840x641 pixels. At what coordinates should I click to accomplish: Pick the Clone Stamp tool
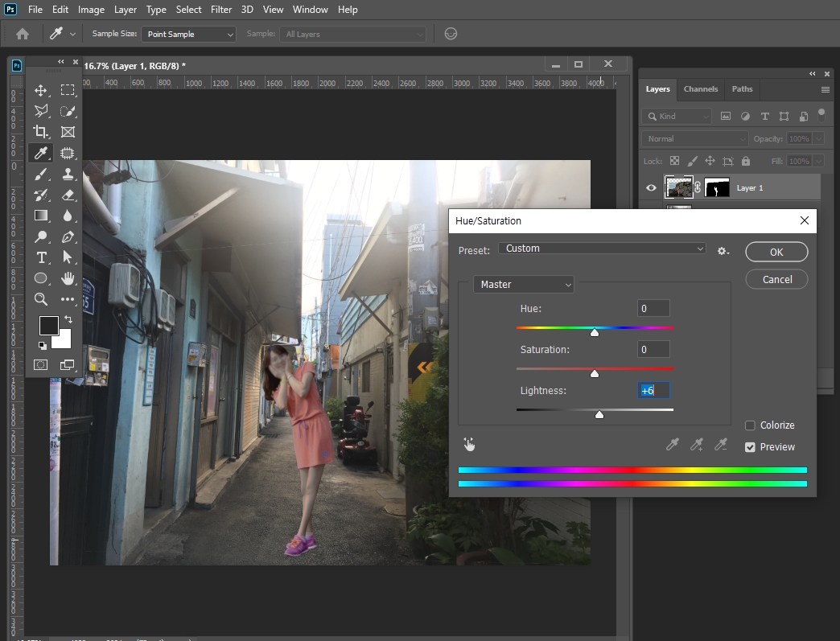point(68,174)
